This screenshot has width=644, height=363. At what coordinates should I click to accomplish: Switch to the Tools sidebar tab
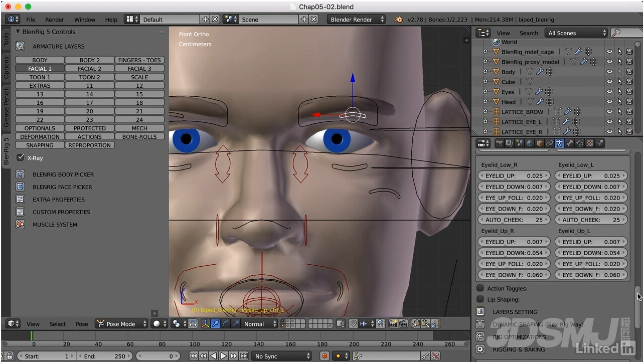click(6, 40)
